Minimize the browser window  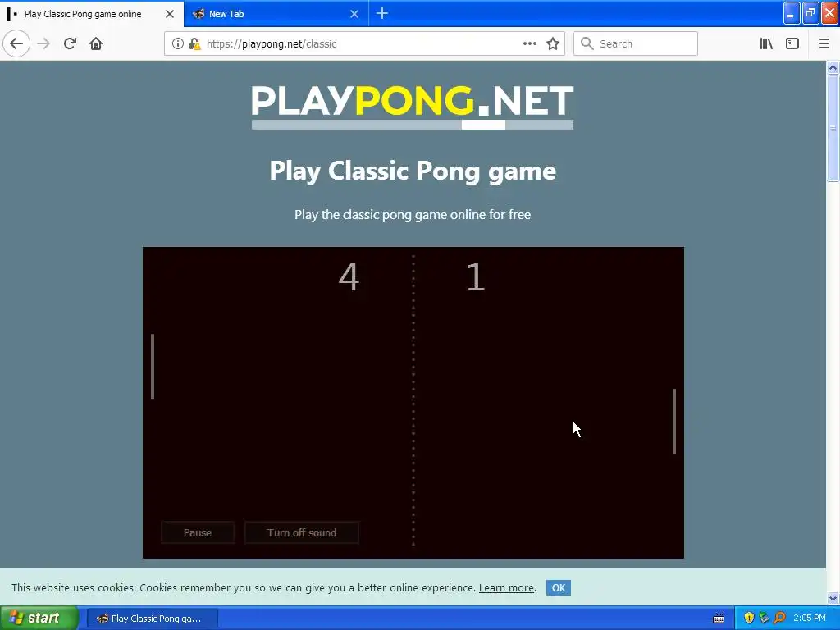(792, 13)
